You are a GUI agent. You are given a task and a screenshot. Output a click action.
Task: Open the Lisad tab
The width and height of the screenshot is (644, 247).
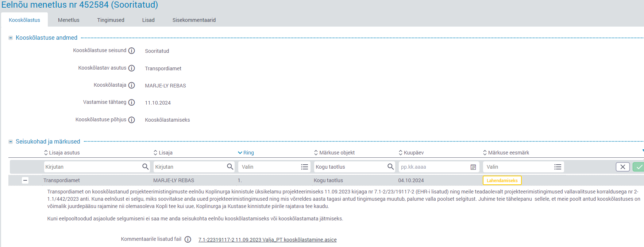pyautogui.click(x=149, y=20)
